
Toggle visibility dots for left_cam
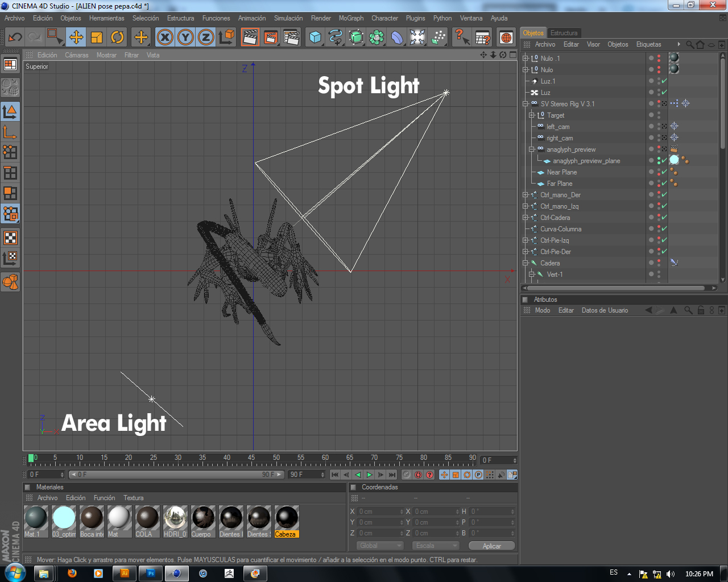click(659, 126)
